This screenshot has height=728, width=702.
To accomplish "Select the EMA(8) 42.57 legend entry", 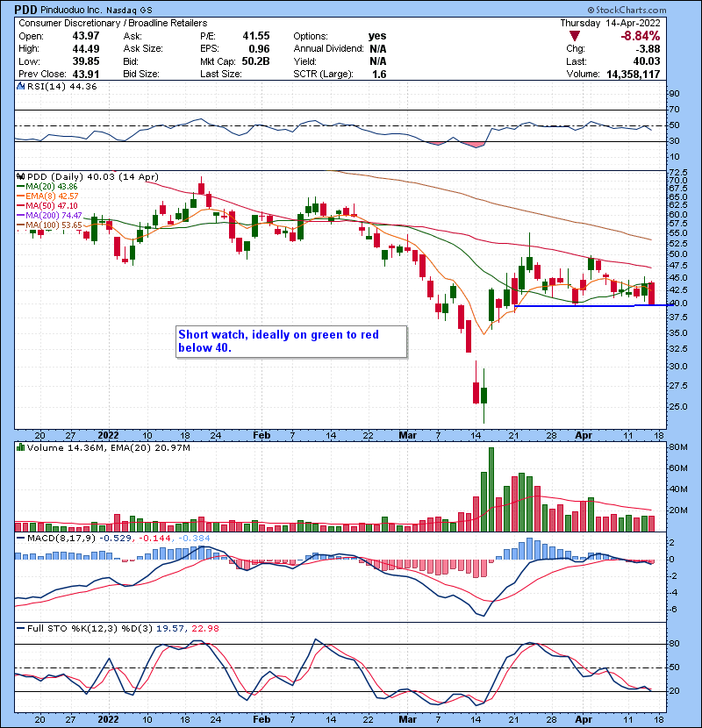I will (x=48, y=196).
